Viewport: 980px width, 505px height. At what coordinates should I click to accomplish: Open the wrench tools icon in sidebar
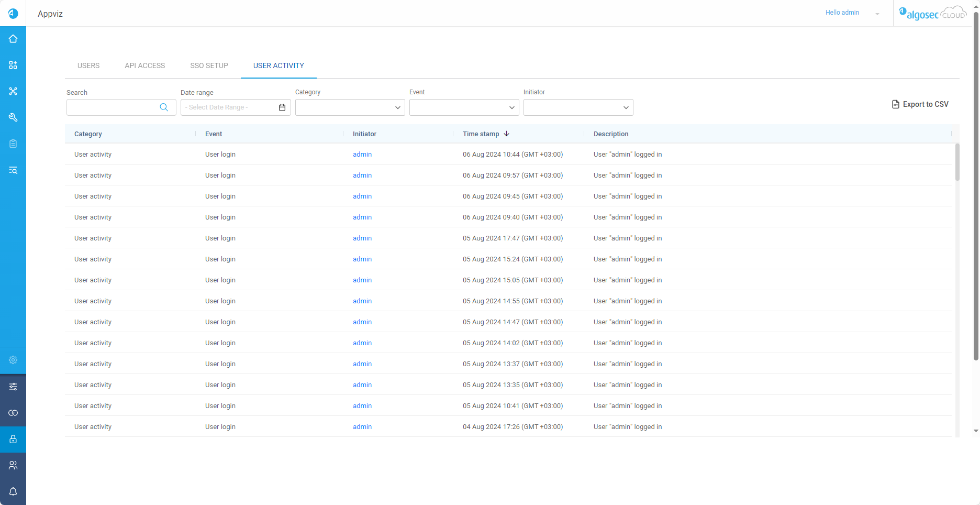tap(13, 117)
